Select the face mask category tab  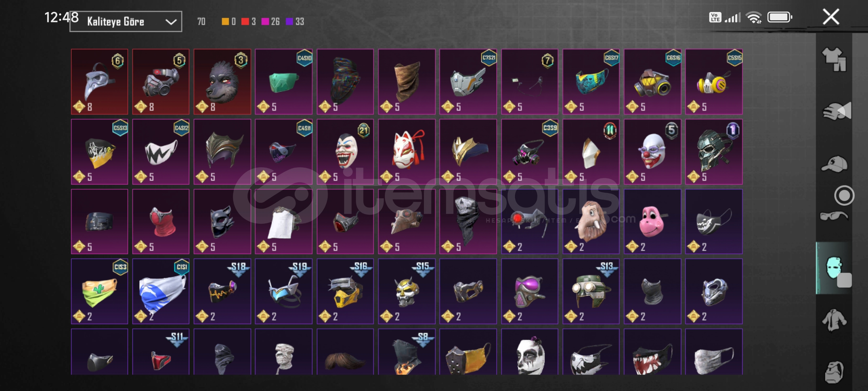(834, 268)
